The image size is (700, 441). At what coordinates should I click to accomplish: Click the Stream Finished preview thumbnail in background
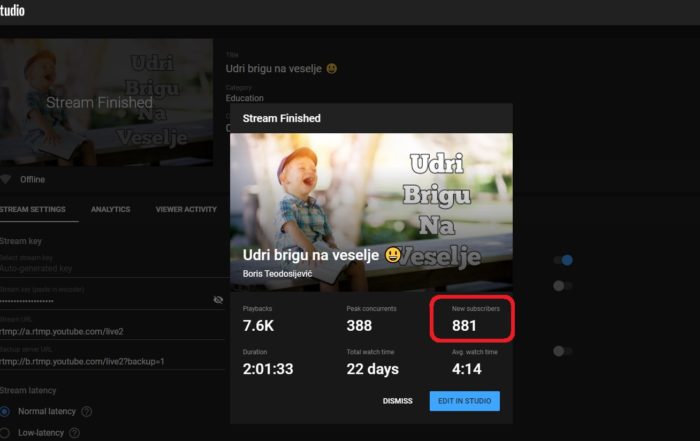106,102
